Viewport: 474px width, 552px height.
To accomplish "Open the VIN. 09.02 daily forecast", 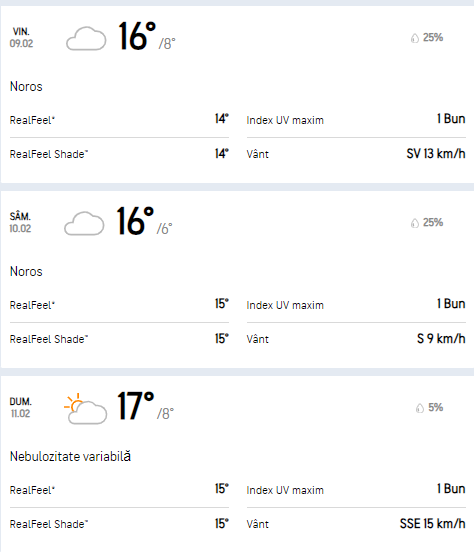I will (x=21, y=37).
